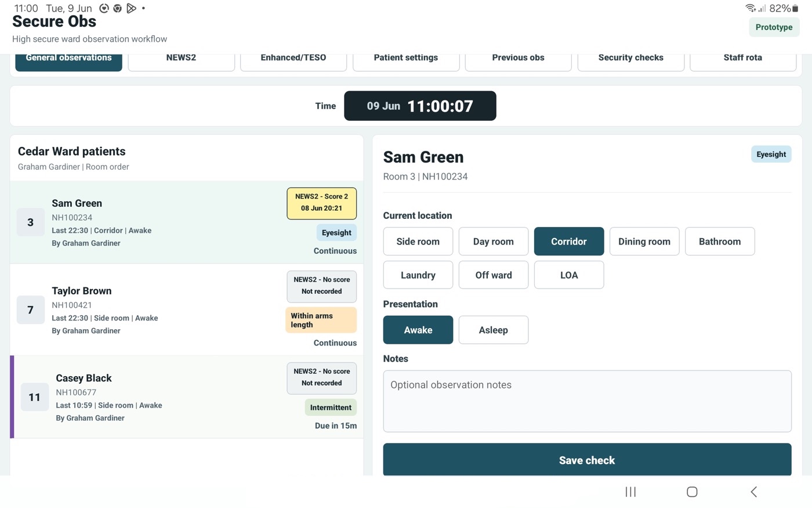The width and height of the screenshot is (812, 508).
Task: Tap the Wi-Fi signal icon
Action: coord(751,8)
